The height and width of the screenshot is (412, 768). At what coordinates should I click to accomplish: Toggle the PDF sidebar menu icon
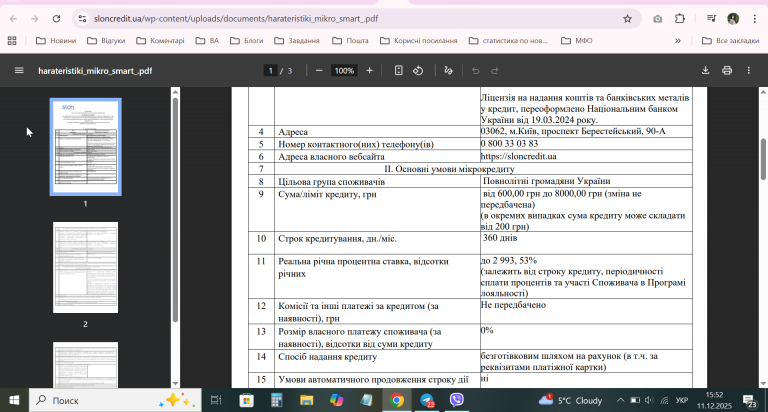(x=19, y=71)
